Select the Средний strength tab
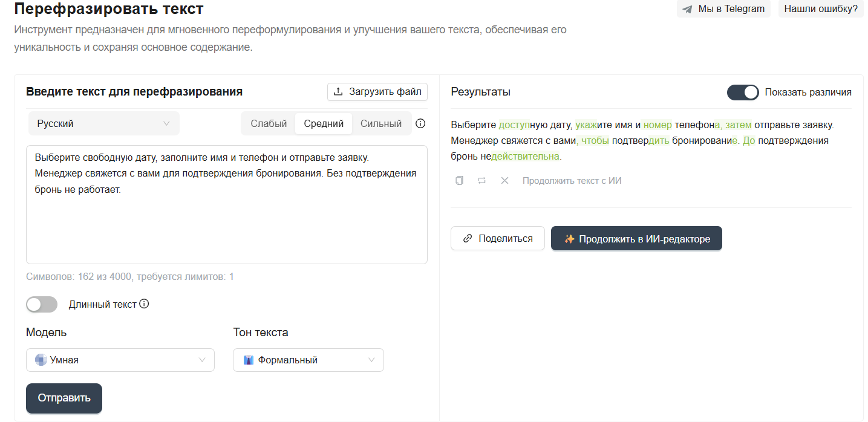 (x=324, y=123)
